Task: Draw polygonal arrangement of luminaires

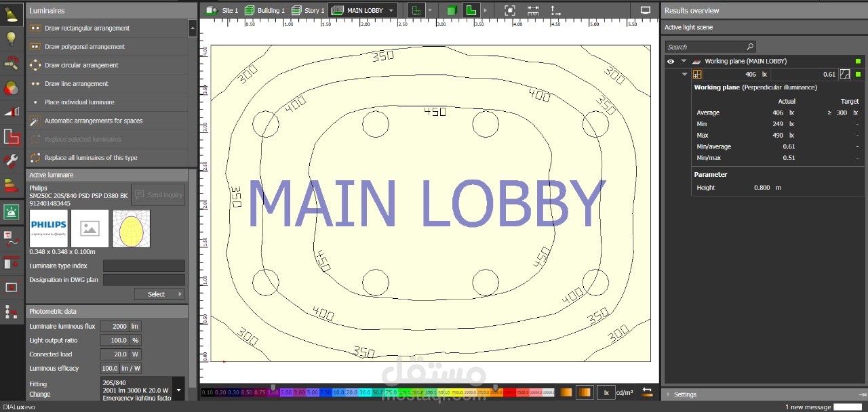Action: tap(107, 47)
